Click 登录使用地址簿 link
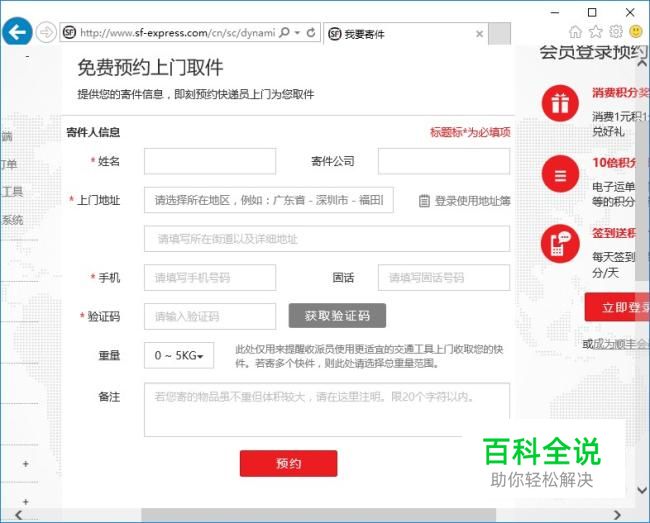Viewport: 650px width, 523px height. click(473, 201)
